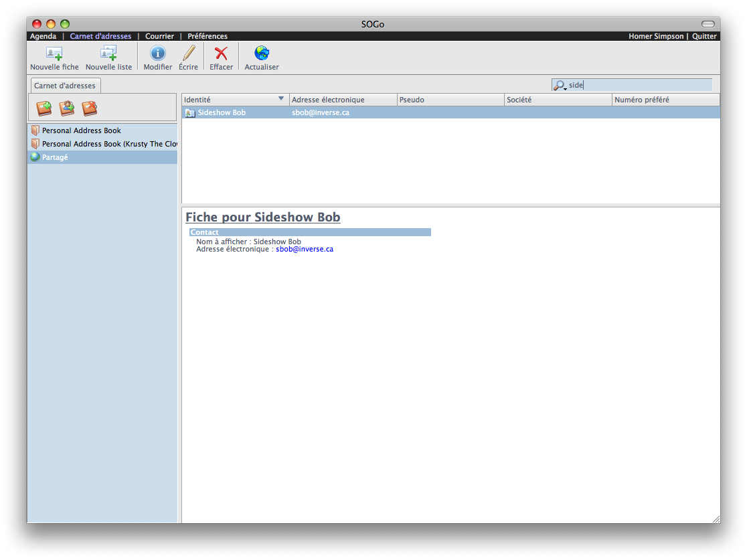Click the Quitter link
This screenshot has height=560, width=747.
[704, 36]
